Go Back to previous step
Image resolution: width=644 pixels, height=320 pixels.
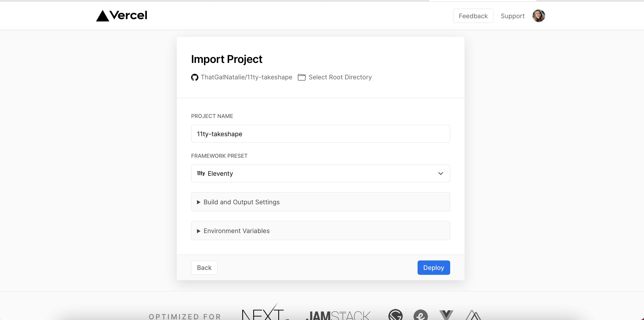coord(204,268)
